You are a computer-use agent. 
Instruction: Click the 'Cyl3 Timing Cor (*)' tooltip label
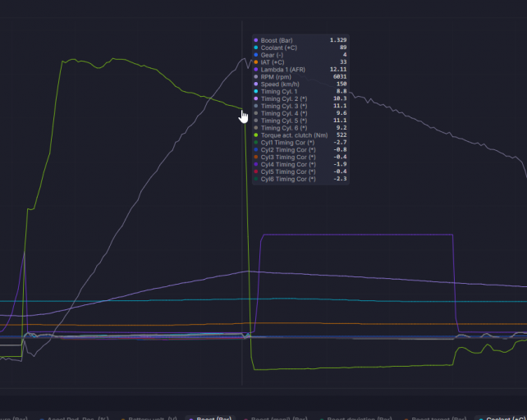pyautogui.click(x=288, y=157)
